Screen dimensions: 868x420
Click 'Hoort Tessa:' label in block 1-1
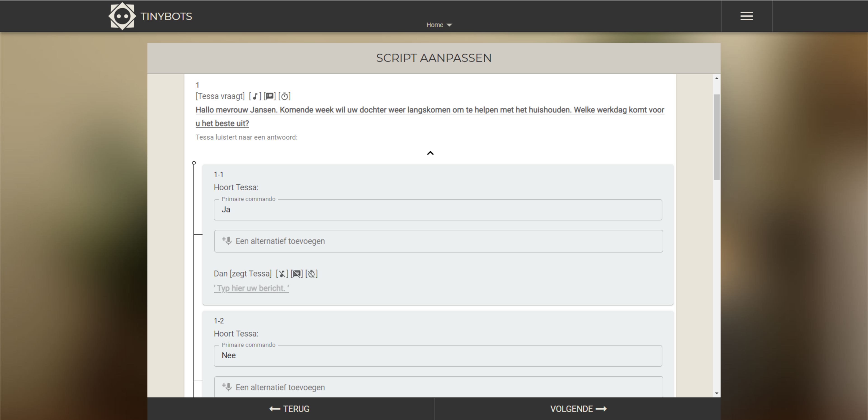tap(236, 187)
